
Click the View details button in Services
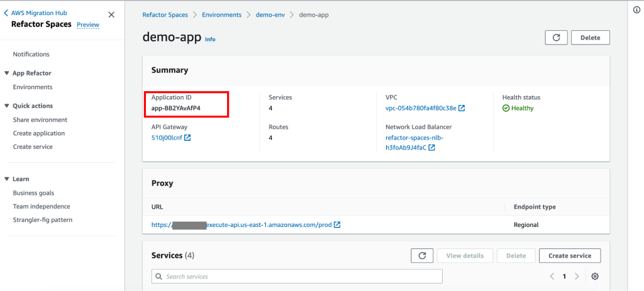[465, 256]
